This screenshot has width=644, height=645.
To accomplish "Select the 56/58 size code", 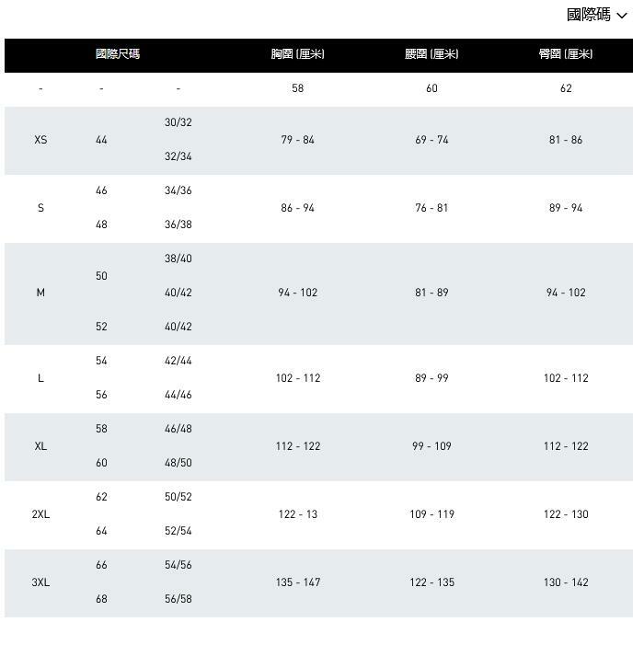I will [178, 599].
